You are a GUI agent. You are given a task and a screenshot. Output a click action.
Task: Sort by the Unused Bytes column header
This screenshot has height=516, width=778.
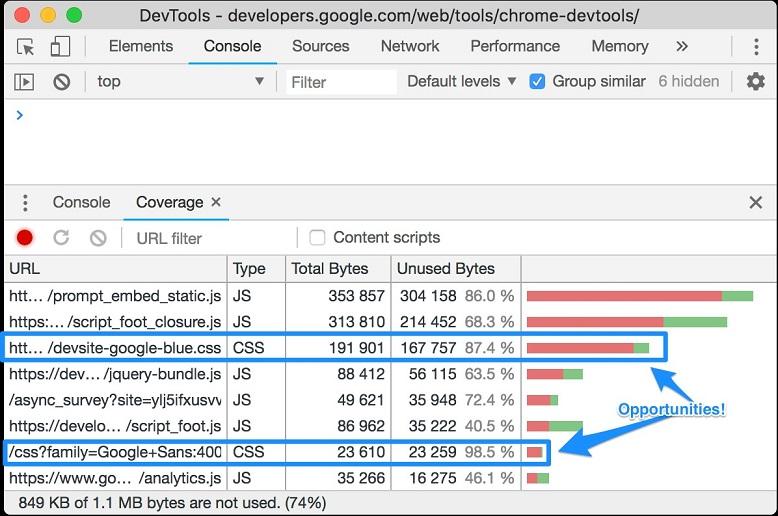tap(446, 268)
